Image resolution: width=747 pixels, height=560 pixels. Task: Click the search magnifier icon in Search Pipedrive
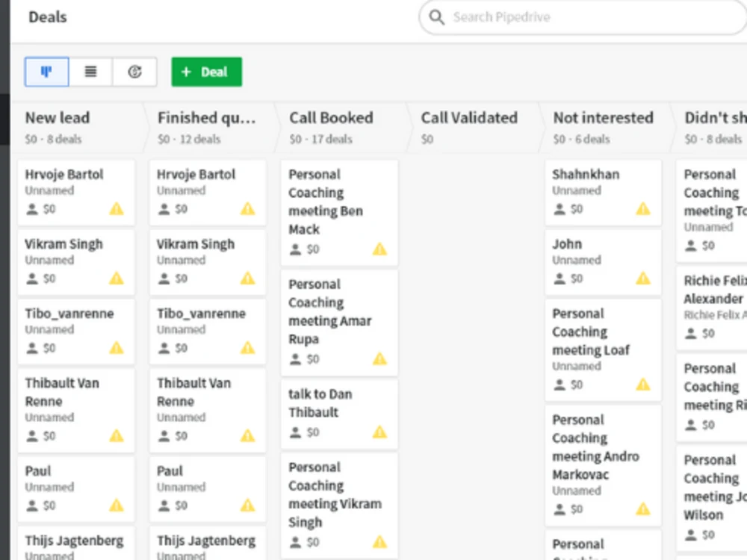[x=437, y=16]
